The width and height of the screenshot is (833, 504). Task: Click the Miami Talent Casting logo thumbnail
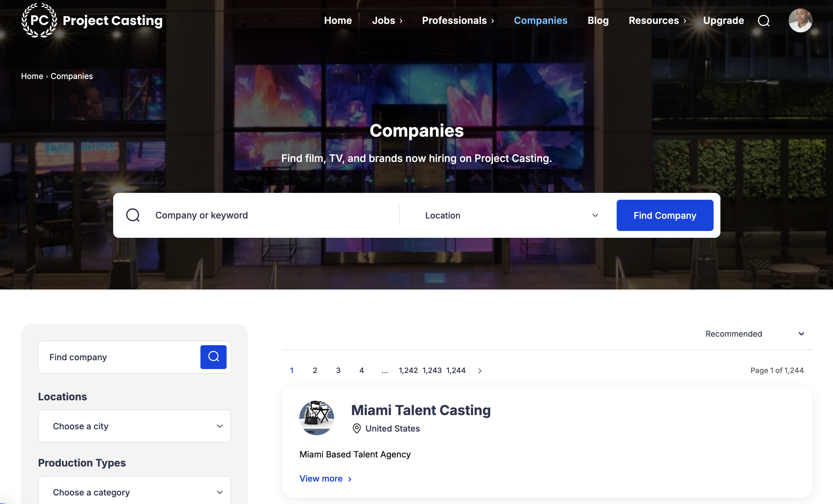click(316, 418)
